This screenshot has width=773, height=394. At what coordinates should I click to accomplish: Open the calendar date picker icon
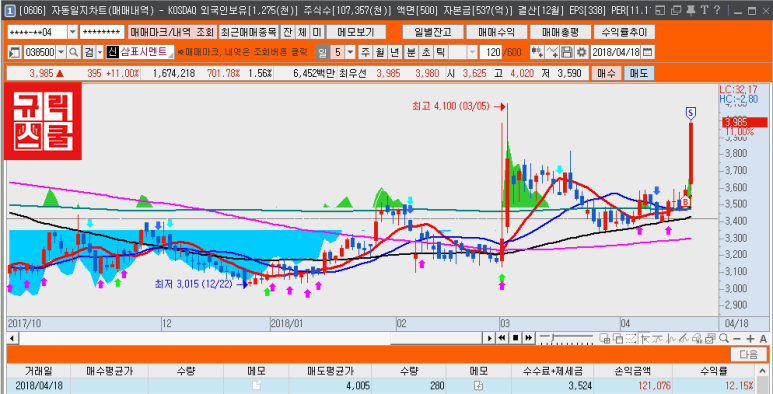(648, 52)
